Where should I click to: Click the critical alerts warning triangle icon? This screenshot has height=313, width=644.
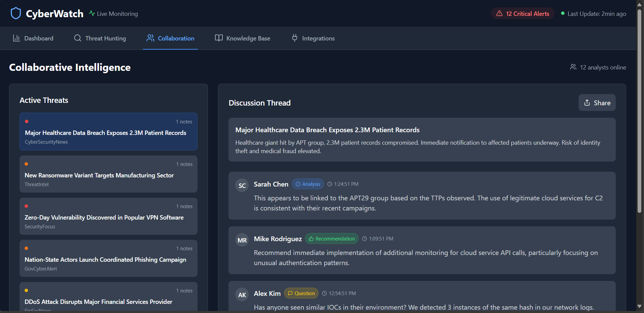click(x=499, y=13)
